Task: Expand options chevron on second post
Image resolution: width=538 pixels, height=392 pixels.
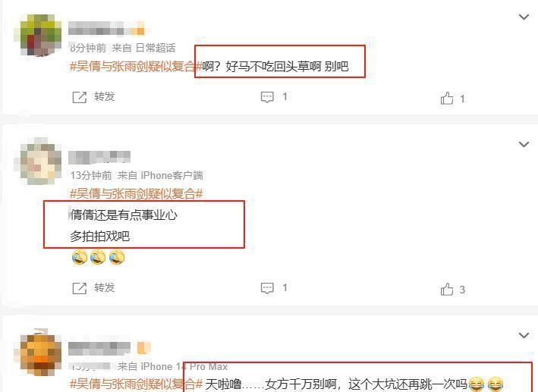Action: click(524, 144)
